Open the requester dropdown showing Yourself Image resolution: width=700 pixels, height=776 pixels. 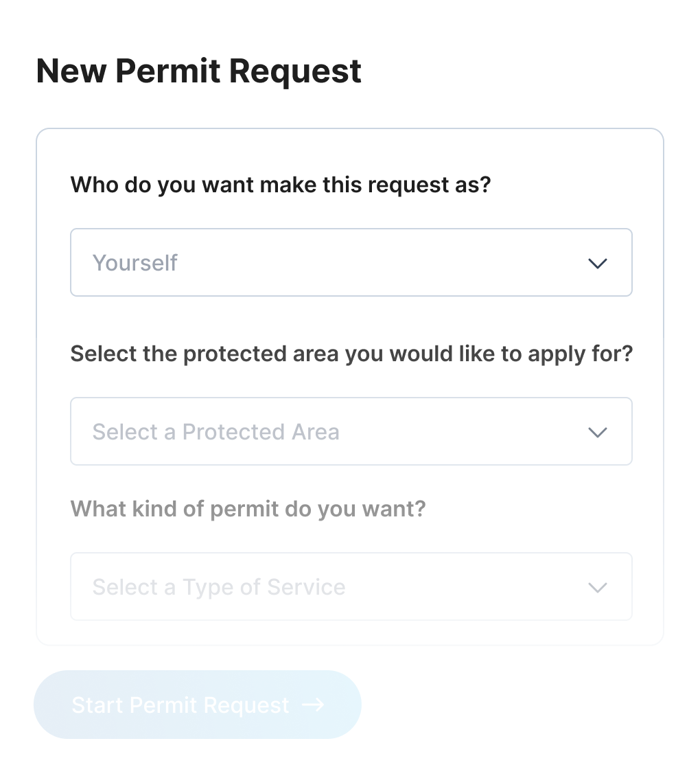point(351,262)
